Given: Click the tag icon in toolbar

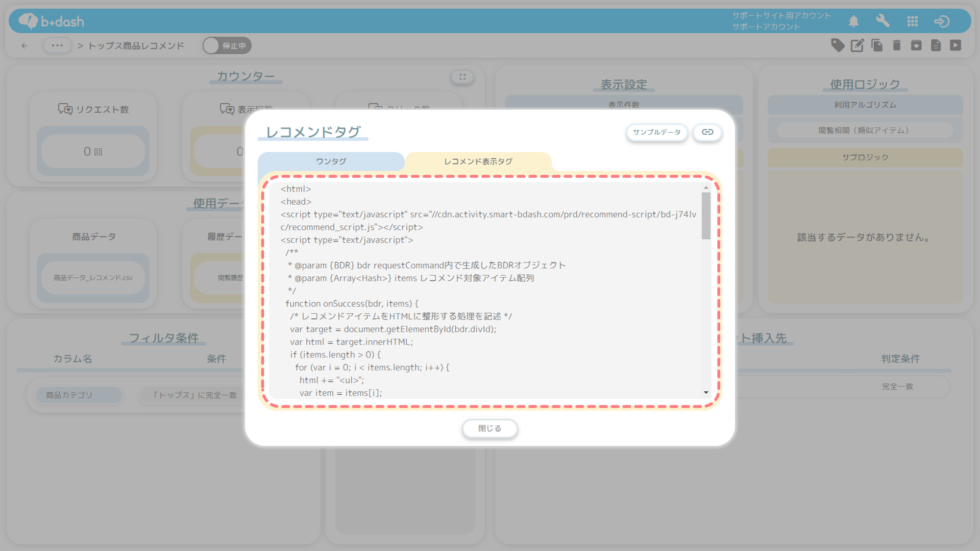Looking at the screenshot, I should click(x=838, y=46).
